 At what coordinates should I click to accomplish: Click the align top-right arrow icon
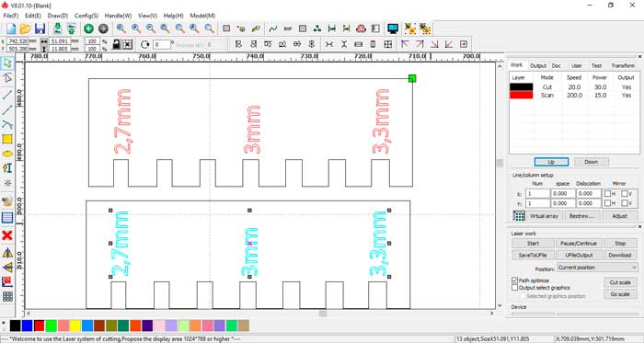(x=420, y=44)
